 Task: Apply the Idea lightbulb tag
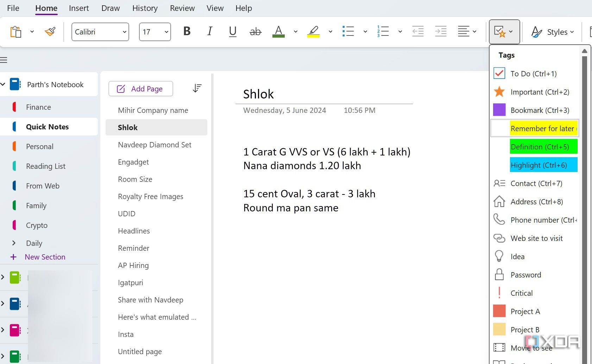point(534,256)
